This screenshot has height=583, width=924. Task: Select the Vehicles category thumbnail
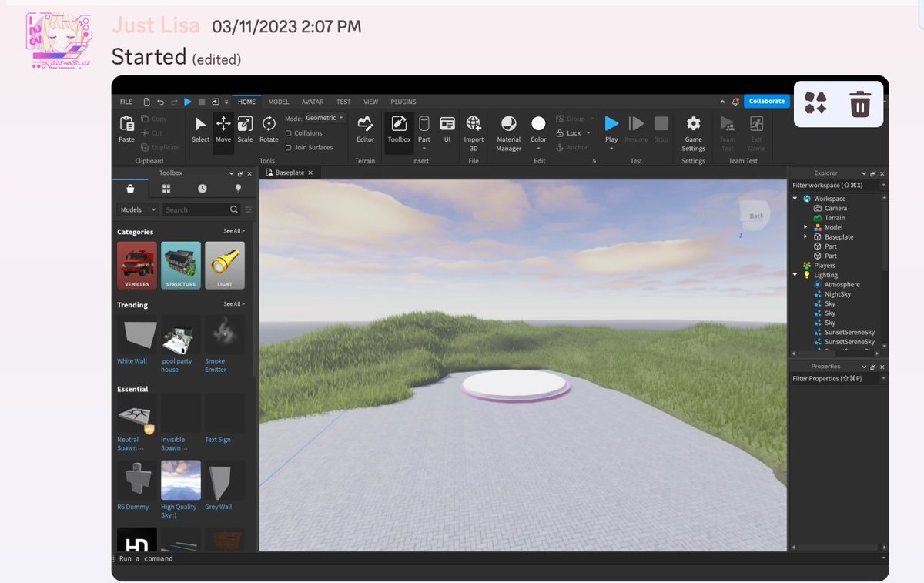tap(137, 266)
